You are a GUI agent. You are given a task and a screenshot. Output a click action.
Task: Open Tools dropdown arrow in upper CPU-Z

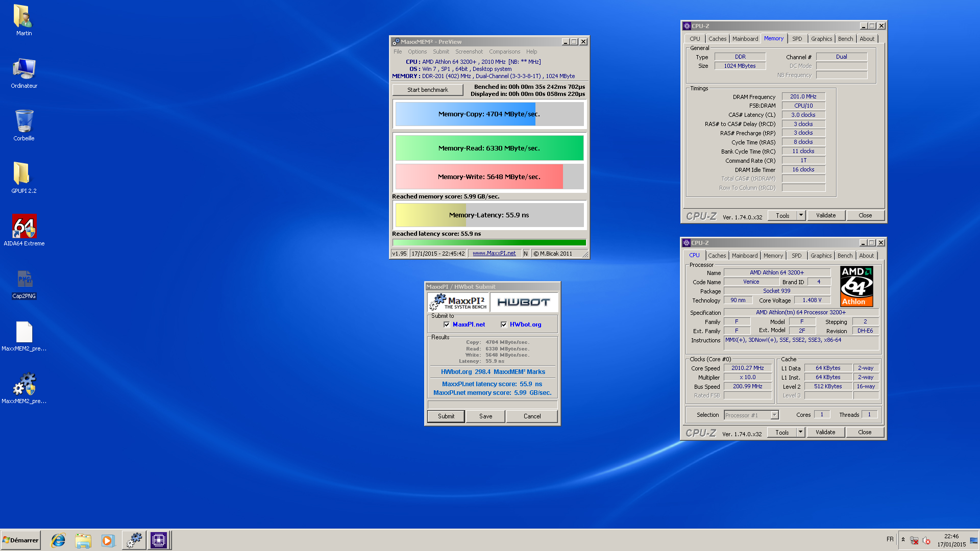coord(801,215)
